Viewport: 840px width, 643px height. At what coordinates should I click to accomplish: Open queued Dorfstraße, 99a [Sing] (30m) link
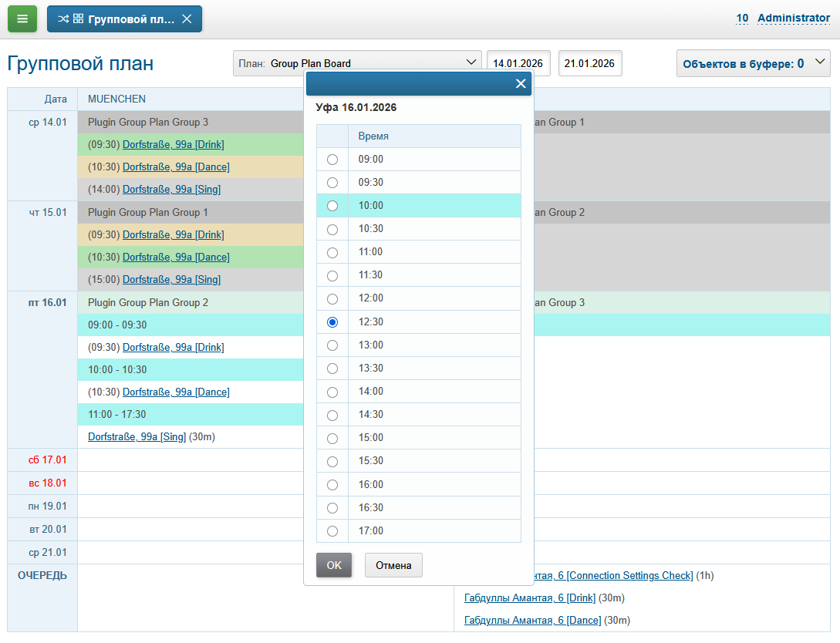(137, 437)
